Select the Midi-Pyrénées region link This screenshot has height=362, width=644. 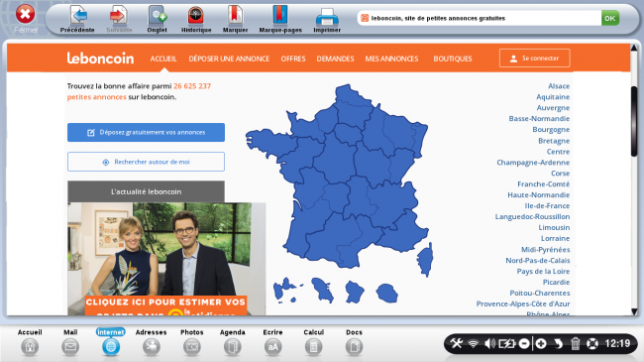pyautogui.click(x=546, y=250)
